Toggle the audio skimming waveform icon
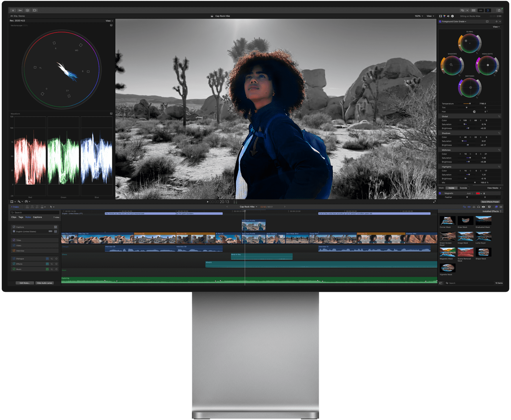The width and height of the screenshot is (511, 420). 474,207
